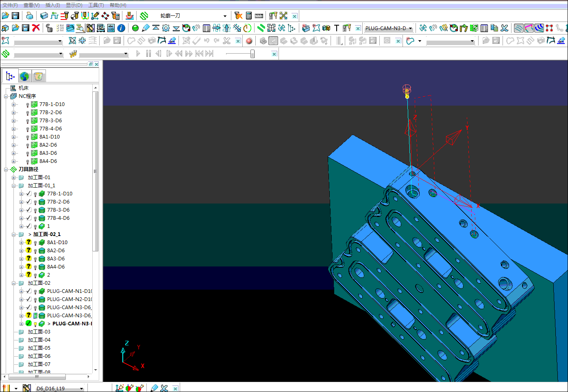
Task: Switch to the recycle bin tab in side panel
Action: 38,76
